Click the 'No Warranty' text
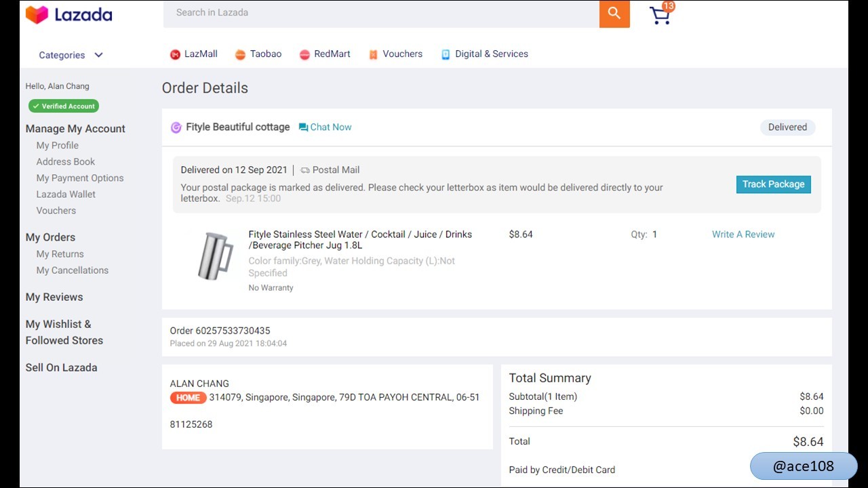Viewport: 868px width, 488px height. coord(271,288)
